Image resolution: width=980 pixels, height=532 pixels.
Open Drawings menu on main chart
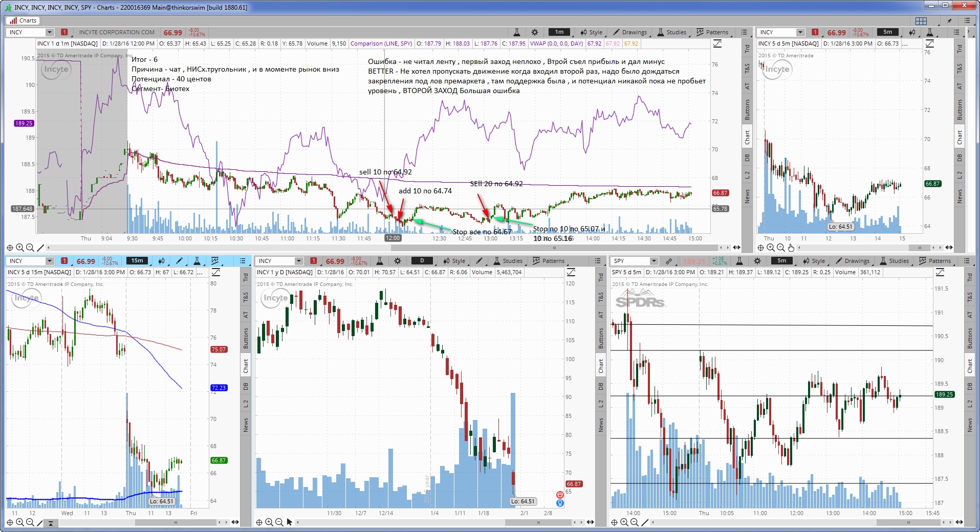pos(630,32)
